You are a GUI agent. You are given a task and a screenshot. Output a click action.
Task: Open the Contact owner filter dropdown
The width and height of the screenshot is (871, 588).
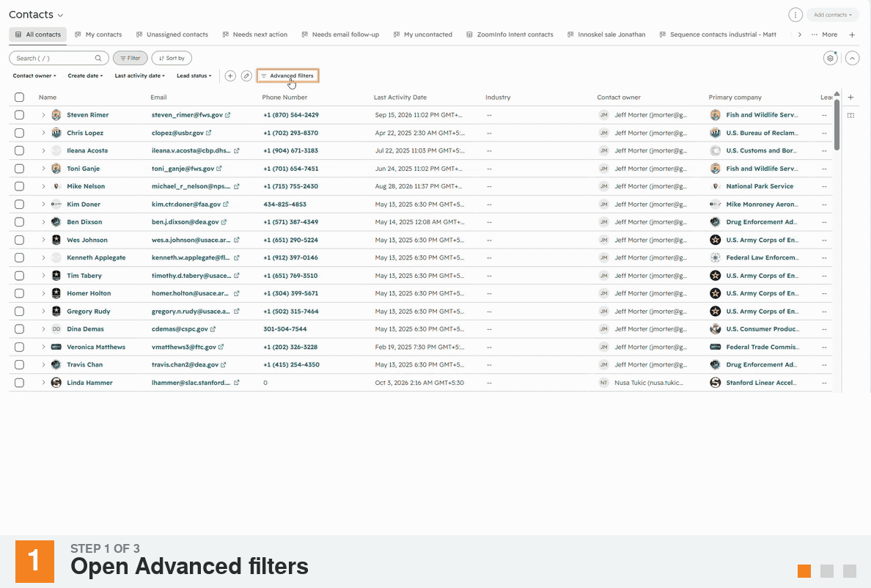pos(34,76)
